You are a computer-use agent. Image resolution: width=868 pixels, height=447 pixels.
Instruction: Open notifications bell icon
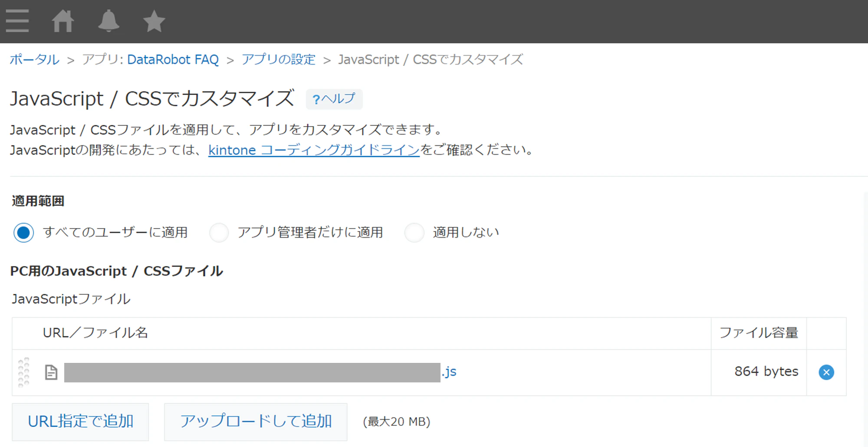tap(108, 21)
